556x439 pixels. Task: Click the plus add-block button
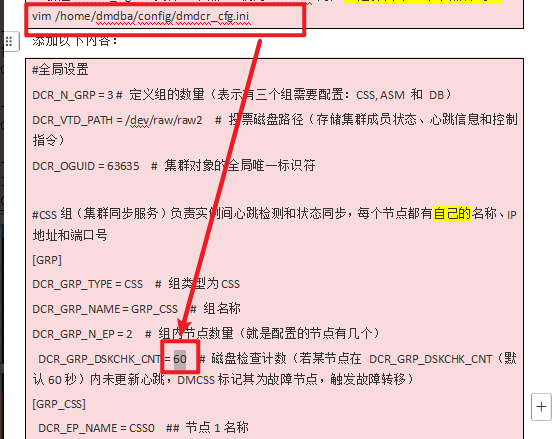point(541,407)
